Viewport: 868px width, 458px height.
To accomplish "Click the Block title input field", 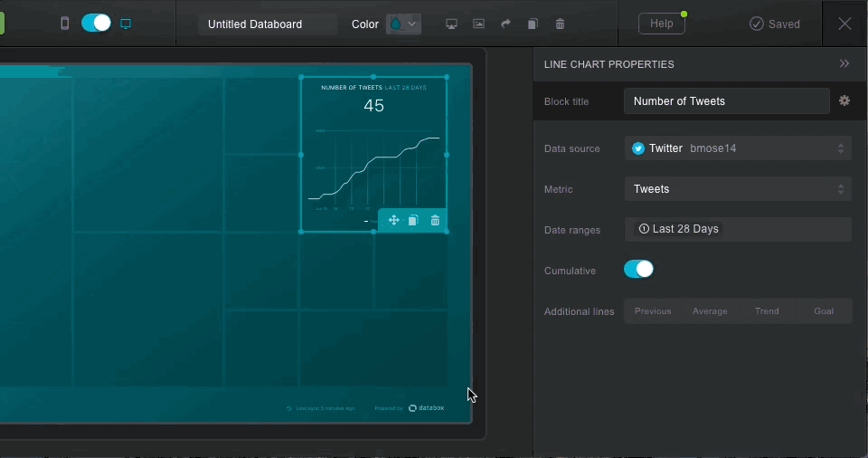I will 726,101.
